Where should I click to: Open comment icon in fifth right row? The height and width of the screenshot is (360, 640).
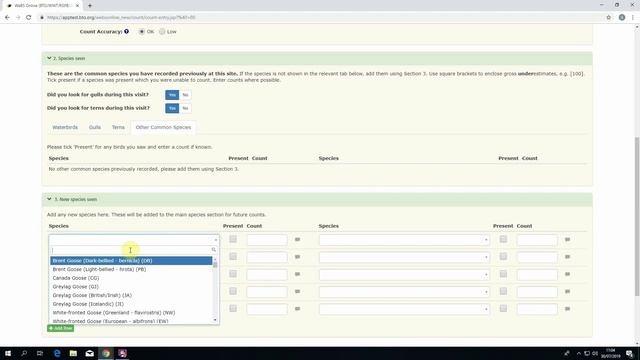pyautogui.click(x=567, y=309)
